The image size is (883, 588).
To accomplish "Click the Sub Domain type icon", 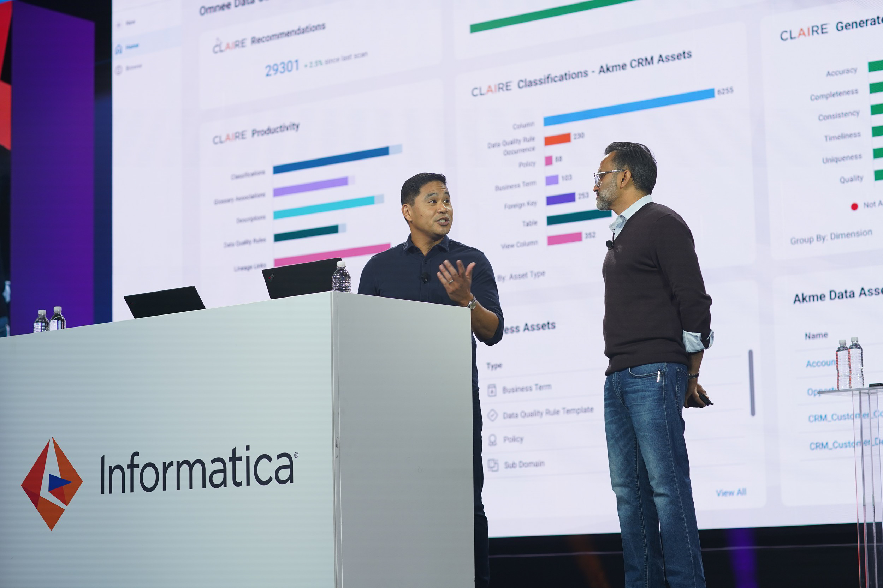I will click(x=493, y=465).
